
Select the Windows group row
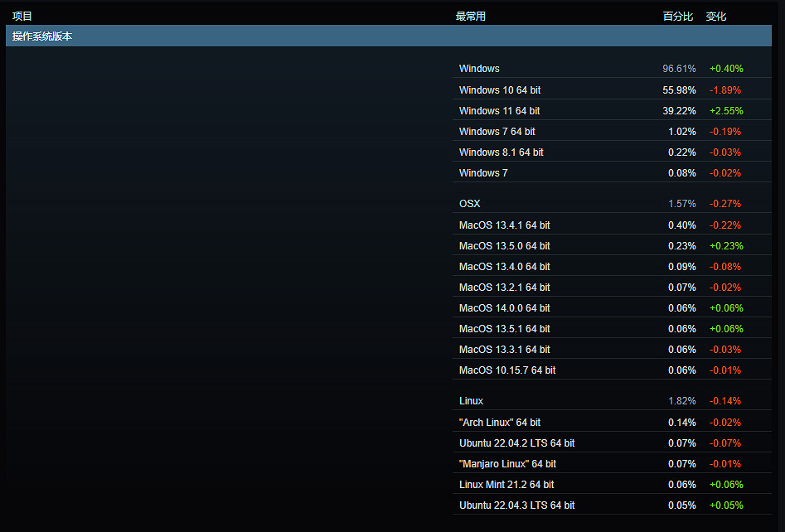[x=479, y=69]
